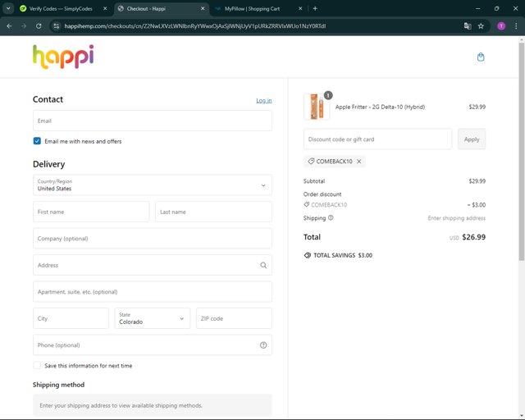Click the Apartment, suite, etc. field
The width and height of the screenshot is (525, 420).
point(153,292)
